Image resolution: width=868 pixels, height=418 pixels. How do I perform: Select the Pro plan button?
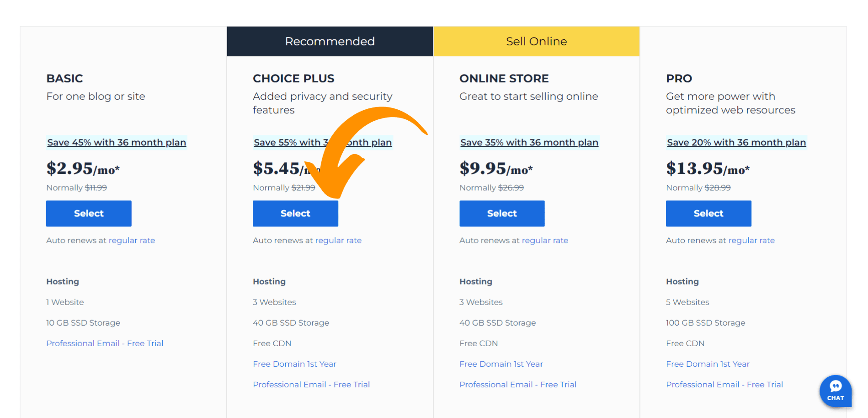[x=708, y=214]
